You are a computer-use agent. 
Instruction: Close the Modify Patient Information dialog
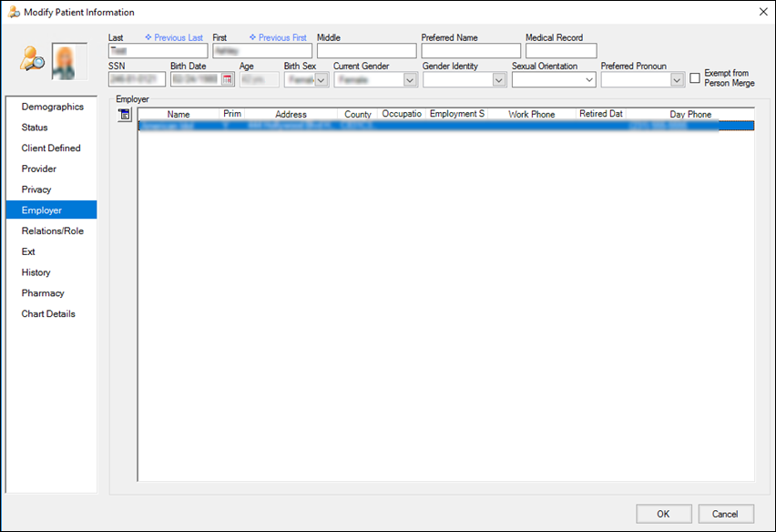pos(763,12)
